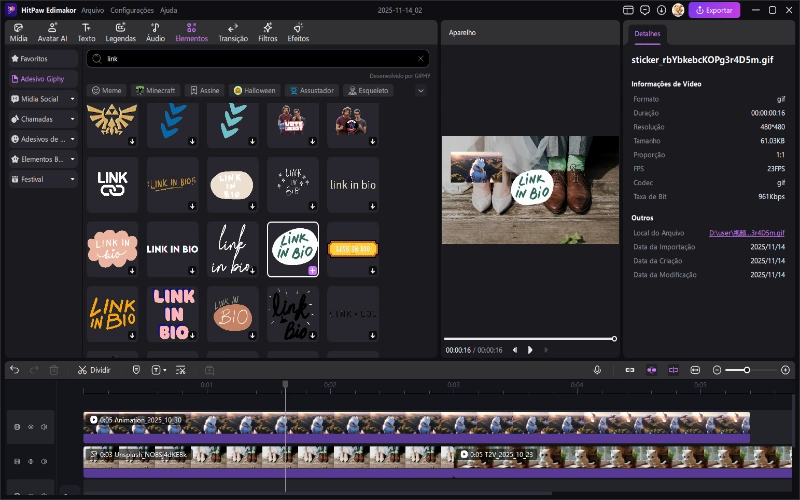Expand more tag filters chevron

420,90
